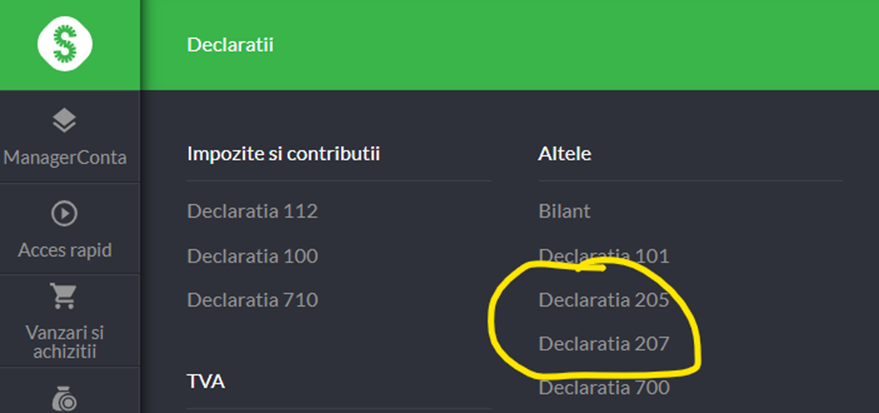Select the Acces rapid sidebar label
The width and height of the screenshot is (879, 413).
pyautogui.click(x=65, y=250)
